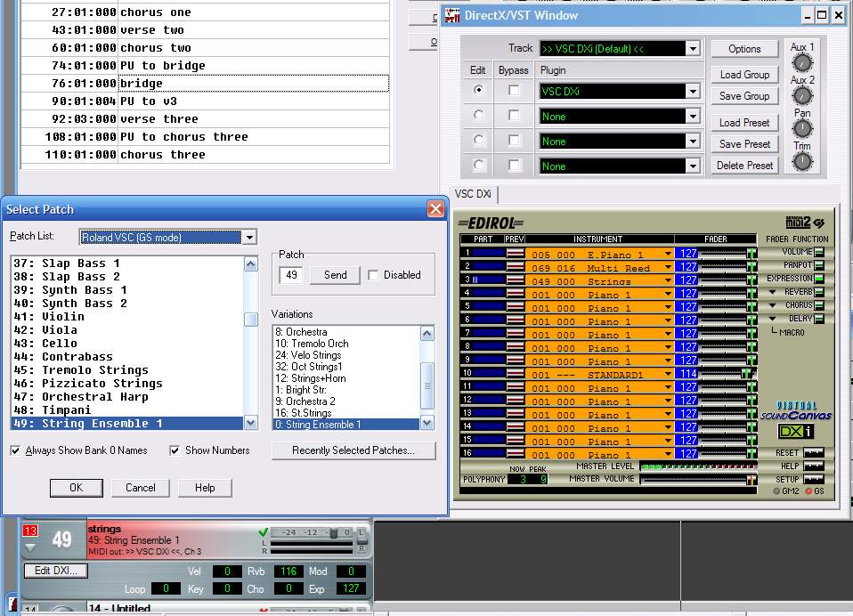Toggle Bypass checkbox for second plugin slot

pos(514,115)
